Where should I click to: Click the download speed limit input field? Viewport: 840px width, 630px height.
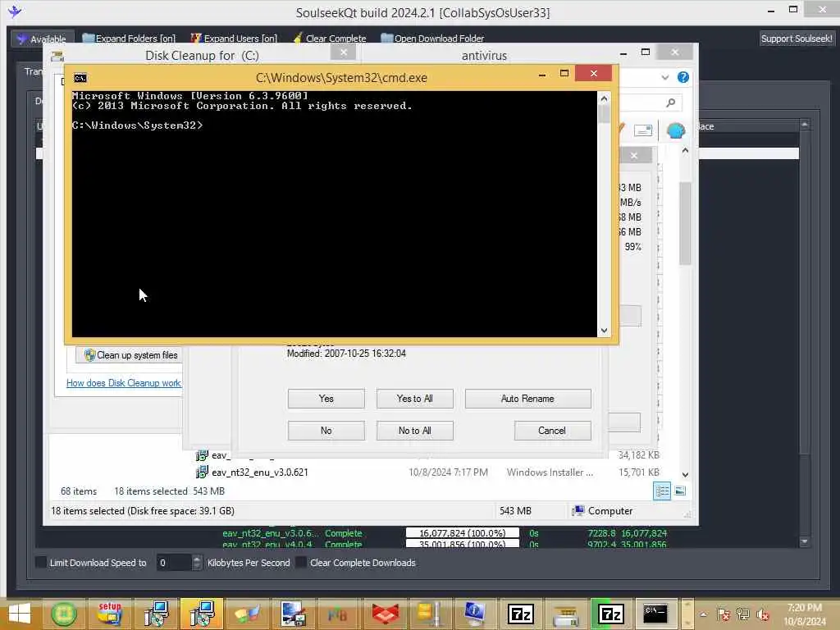tap(174, 562)
